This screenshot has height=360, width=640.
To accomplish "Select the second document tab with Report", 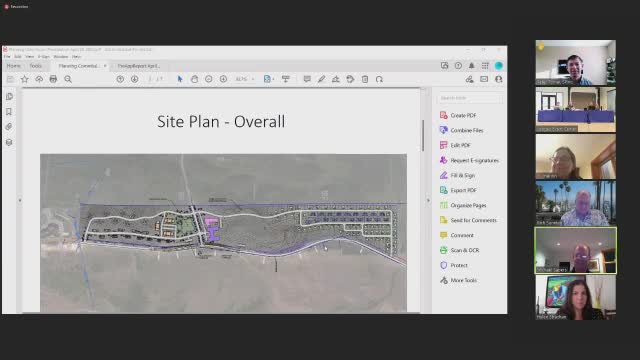I will tap(139, 66).
